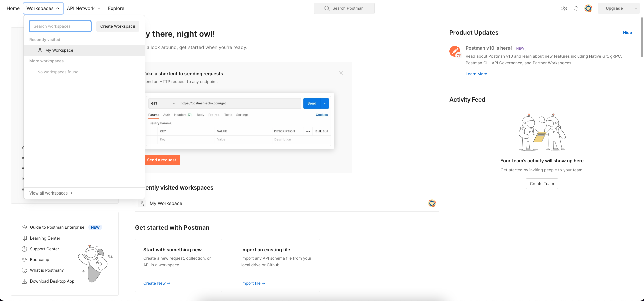
Task: Switch to the Params tab
Action: click(154, 115)
